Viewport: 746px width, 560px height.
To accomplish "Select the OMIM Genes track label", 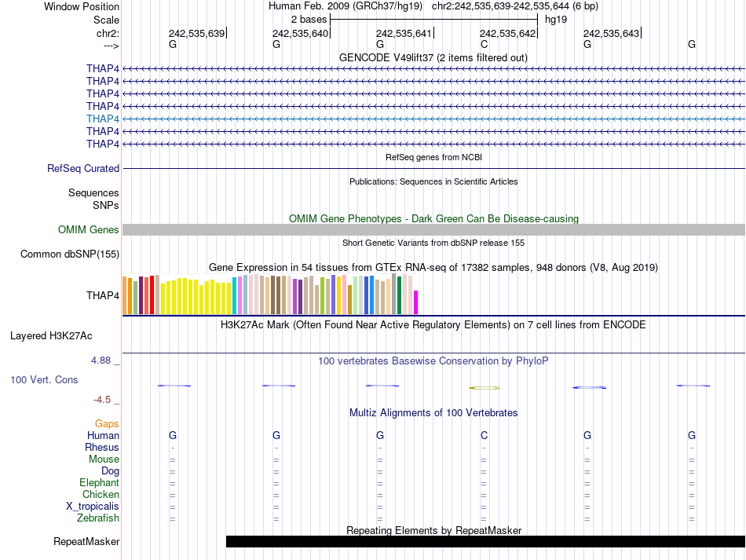I will pos(89,230).
